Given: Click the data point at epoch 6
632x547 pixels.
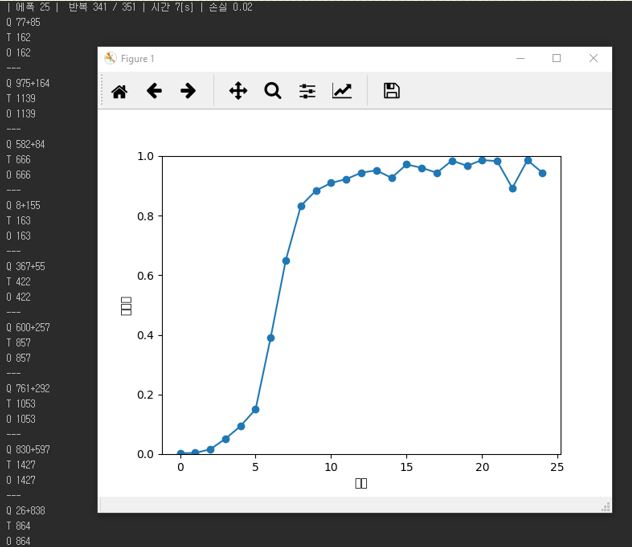Looking at the screenshot, I should 271,338.
